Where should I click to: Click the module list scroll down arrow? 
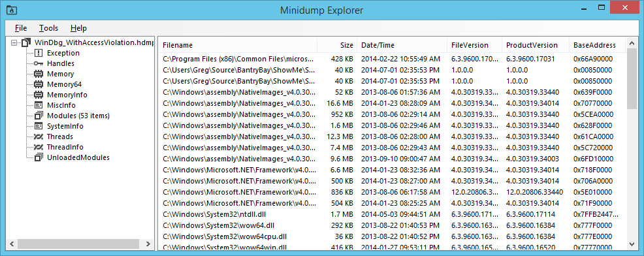tap(633, 244)
